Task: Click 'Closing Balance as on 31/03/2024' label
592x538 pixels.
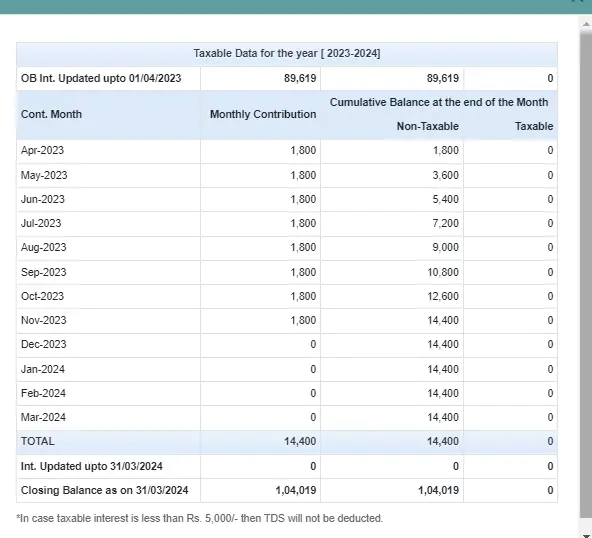Action: coord(105,490)
